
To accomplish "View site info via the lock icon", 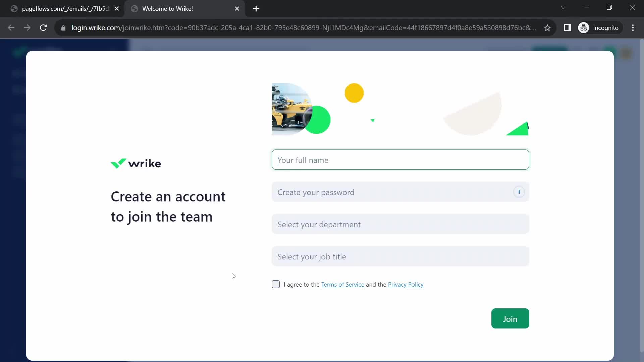I will click(63, 28).
